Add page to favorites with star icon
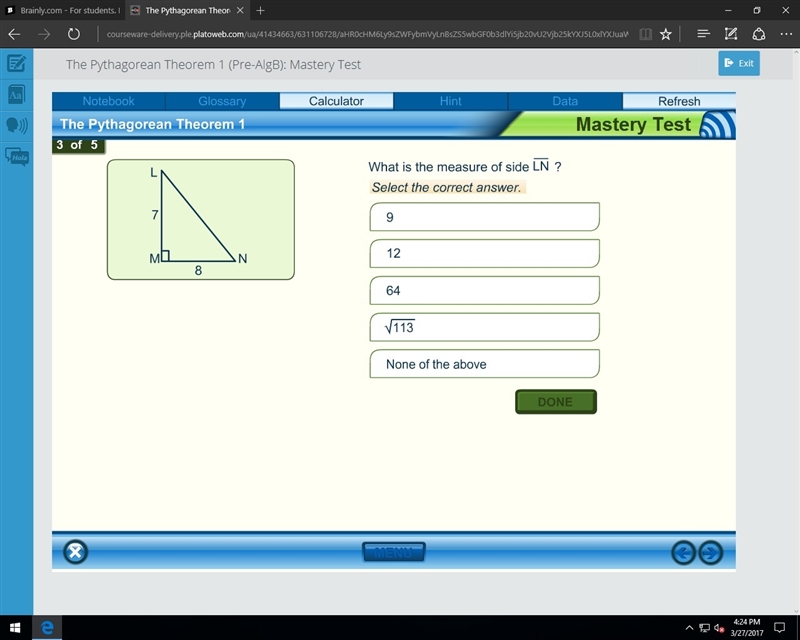The width and height of the screenshot is (800, 640). click(x=665, y=34)
